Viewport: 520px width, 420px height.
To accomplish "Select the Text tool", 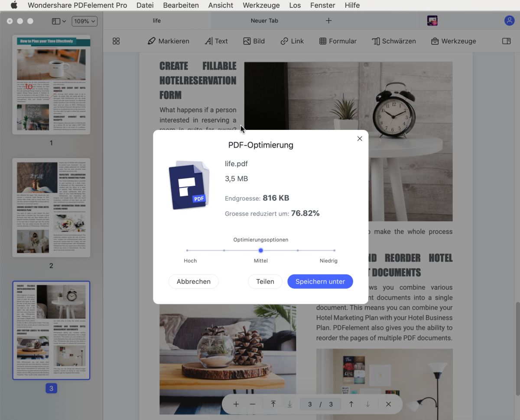I will click(216, 41).
